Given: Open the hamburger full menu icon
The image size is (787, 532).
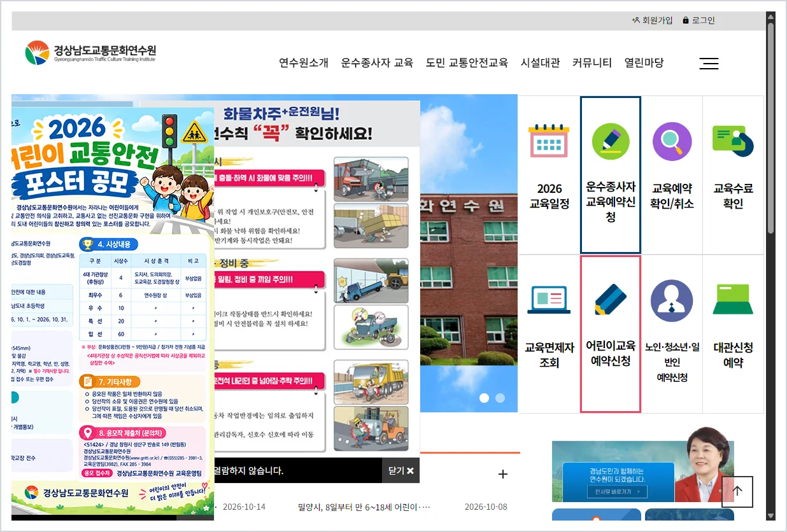Looking at the screenshot, I should (709, 63).
